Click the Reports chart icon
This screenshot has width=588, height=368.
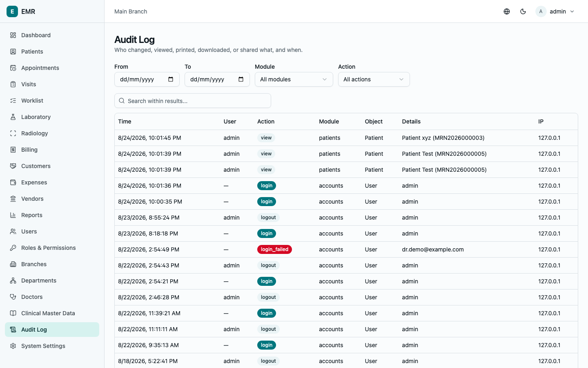(13, 215)
